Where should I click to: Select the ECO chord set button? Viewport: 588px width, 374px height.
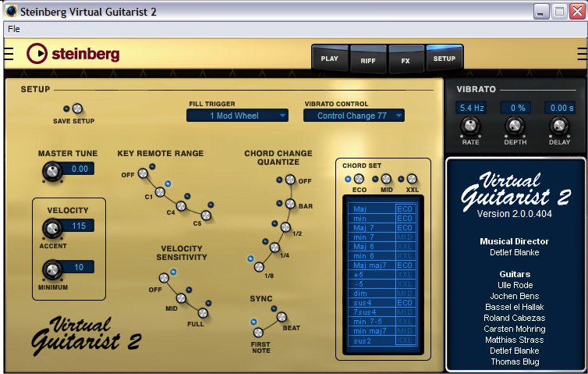359,179
